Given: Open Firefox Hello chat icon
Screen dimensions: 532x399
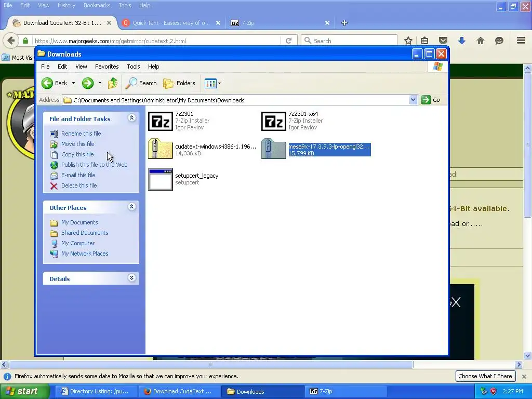Looking at the screenshot, I should (x=499, y=41).
